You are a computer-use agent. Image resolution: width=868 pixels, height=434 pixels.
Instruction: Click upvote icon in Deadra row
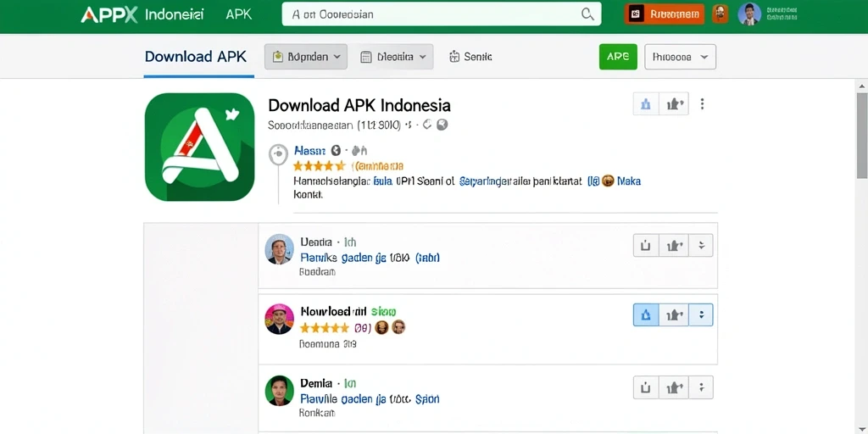click(645, 245)
